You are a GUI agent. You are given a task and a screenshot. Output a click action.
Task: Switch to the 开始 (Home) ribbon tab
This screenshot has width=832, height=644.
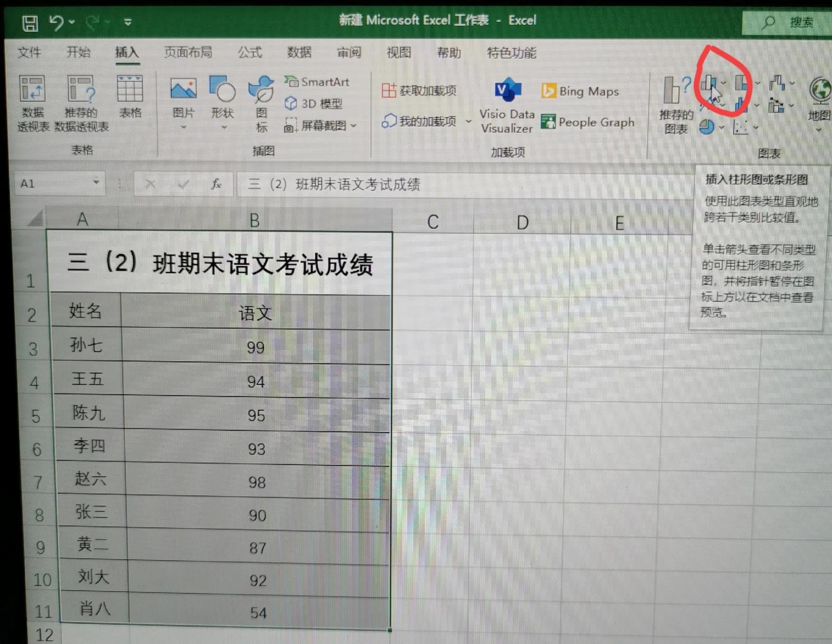pyautogui.click(x=78, y=53)
